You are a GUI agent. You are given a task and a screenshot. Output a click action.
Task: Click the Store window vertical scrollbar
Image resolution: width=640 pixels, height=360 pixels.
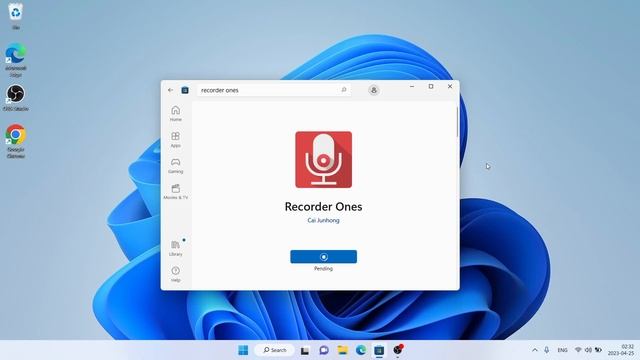coord(457,122)
